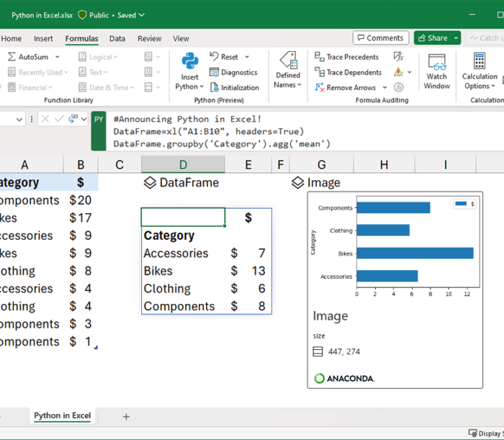
Task: Open the View tab
Action: click(181, 39)
